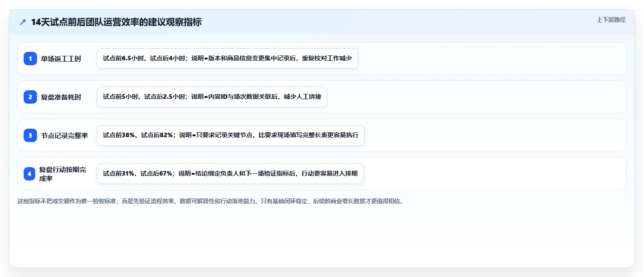Click the number 3 badge for 节点记录完整率
Image resolution: width=644 pixels, height=277 pixels.
pyautogui.click(x=30, y=135)
